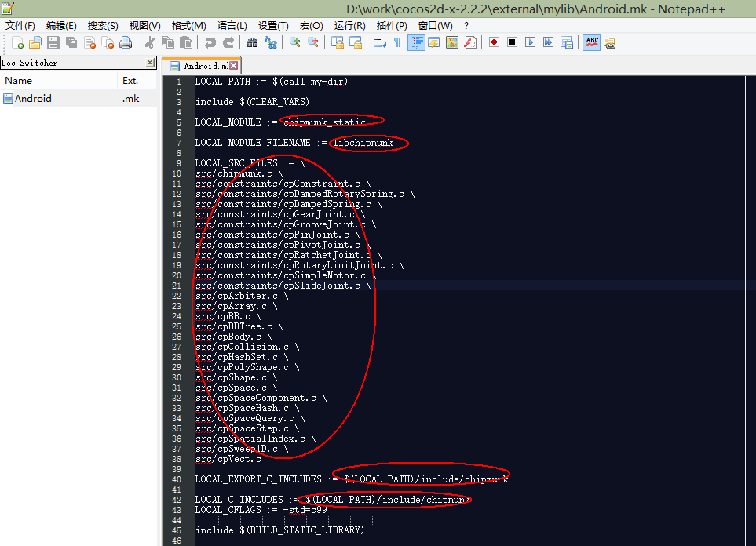
Task: Open the 搜索(S) menu
Action: tap(103, 26)
